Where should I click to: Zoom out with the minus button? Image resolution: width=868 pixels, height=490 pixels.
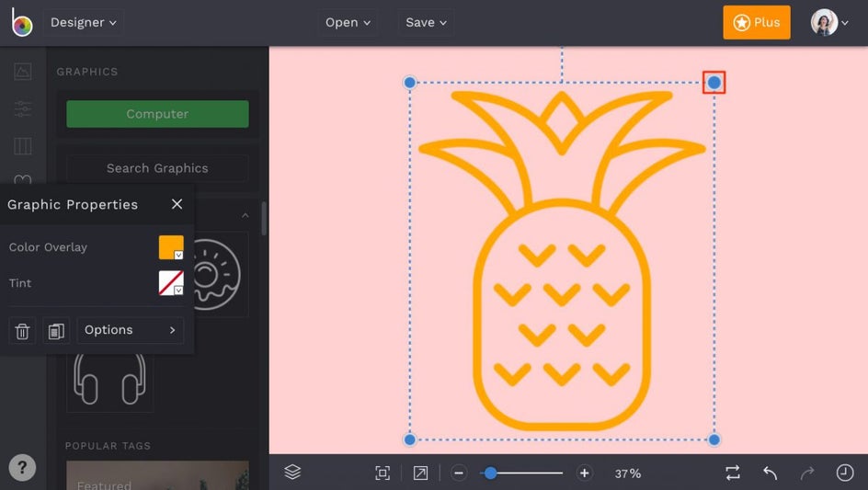458,473
